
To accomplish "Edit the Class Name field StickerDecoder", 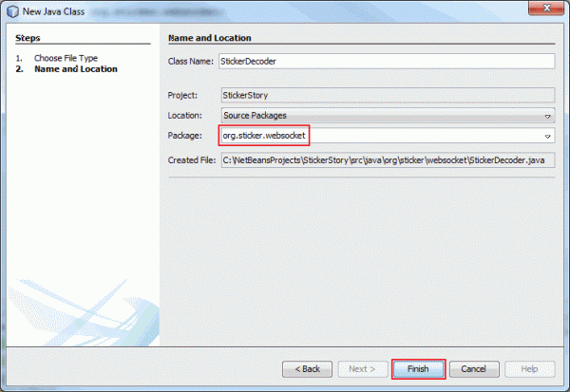I will coord(387,61).
